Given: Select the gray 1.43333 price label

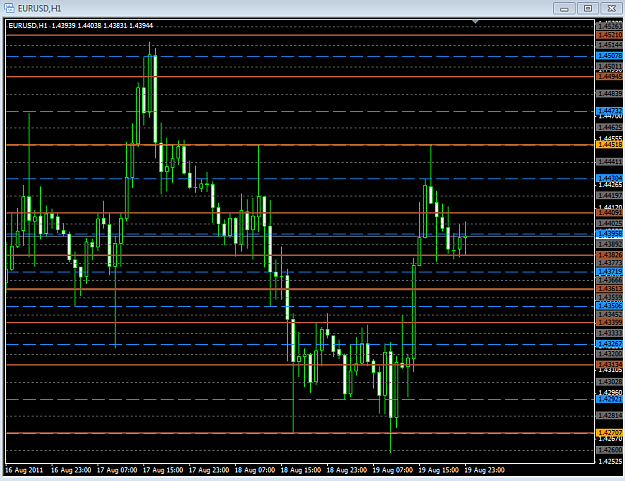Looking at the screenshot, I should [x=610, y=333].
